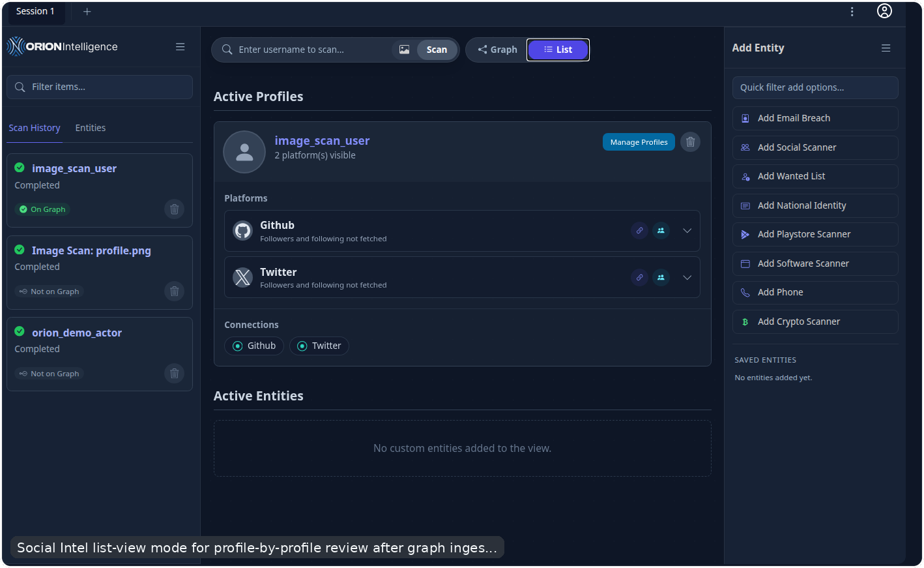The height and width of the screenshot is (568, 924).
Task: Delete the image_scan_user active profile card
Action: (x=691, y=142)
